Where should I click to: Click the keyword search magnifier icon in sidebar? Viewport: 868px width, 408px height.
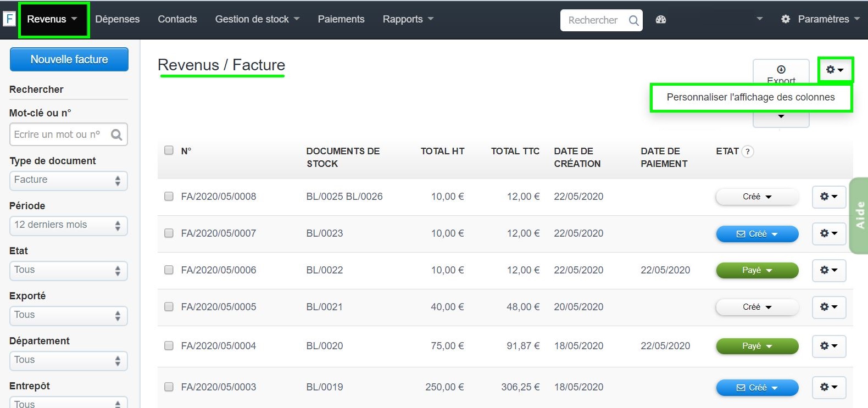pos(116,135)
